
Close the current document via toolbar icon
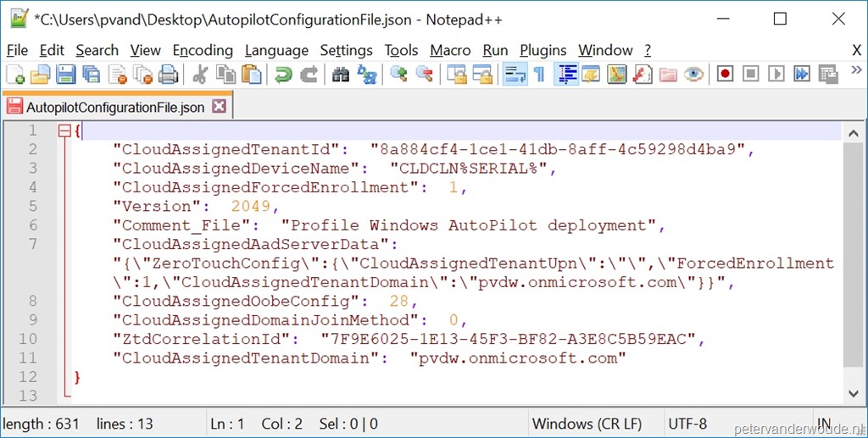(117, 74)
